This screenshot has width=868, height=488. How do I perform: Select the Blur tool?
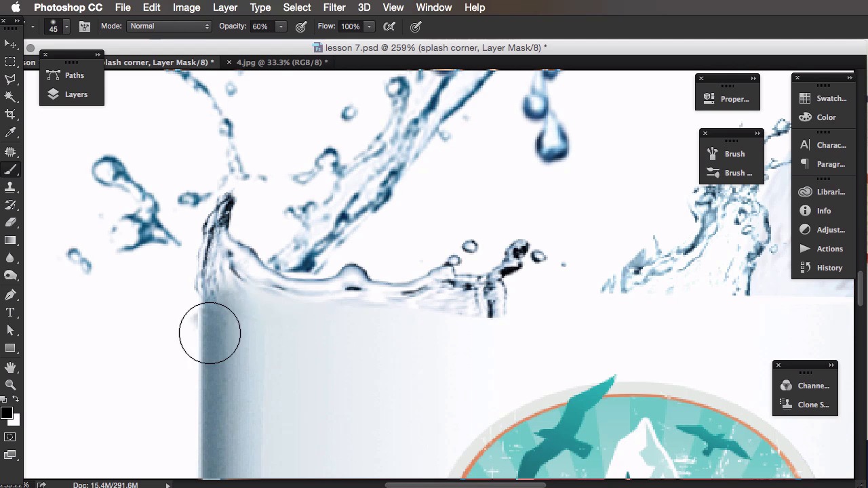[10, 258]
